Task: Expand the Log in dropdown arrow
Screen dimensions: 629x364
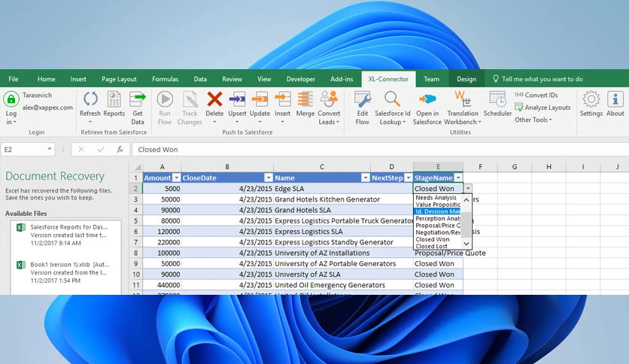Action: [15, 123]
